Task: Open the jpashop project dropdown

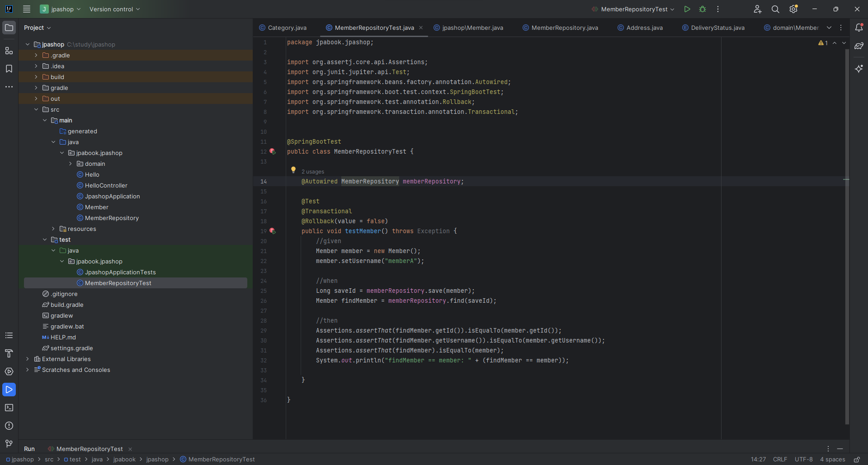Action: 61,9
